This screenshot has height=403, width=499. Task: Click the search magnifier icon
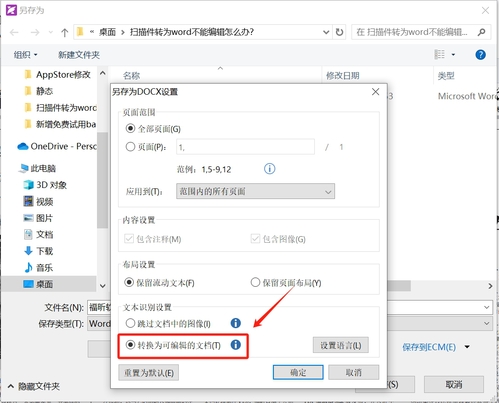pos(481,32)
